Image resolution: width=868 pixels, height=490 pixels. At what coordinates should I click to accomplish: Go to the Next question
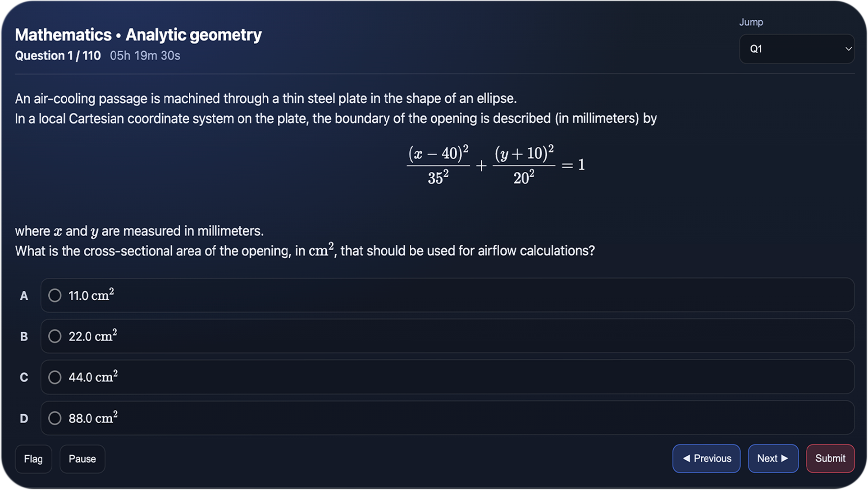point(772,458)
